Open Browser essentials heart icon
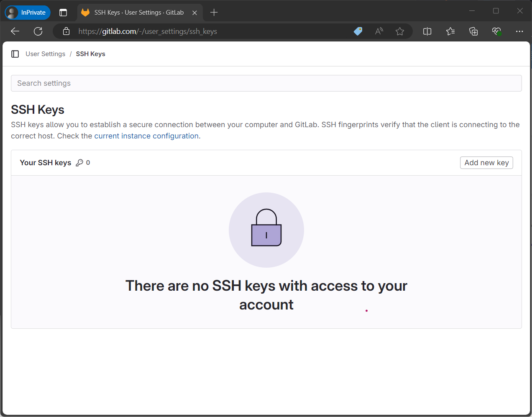The height and width of the screenshot is (417, 532). pyautogui.click(x=496, y=31)
